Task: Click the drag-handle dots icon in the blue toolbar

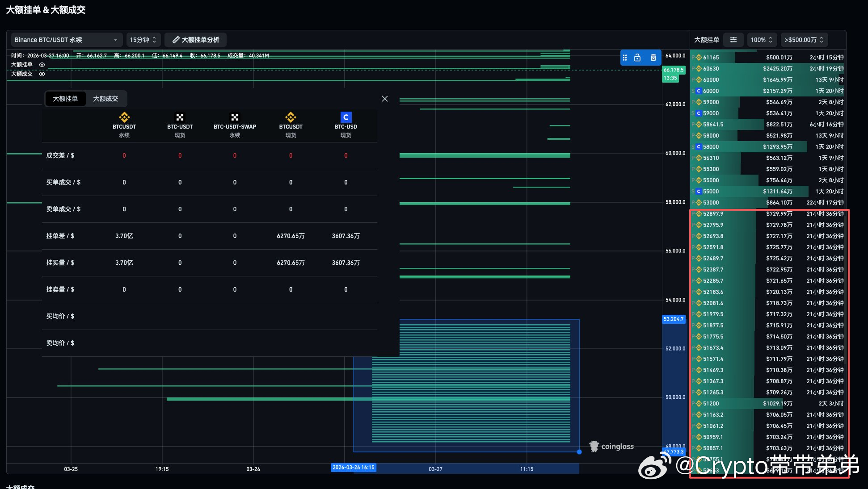Action: pos(625,58)
